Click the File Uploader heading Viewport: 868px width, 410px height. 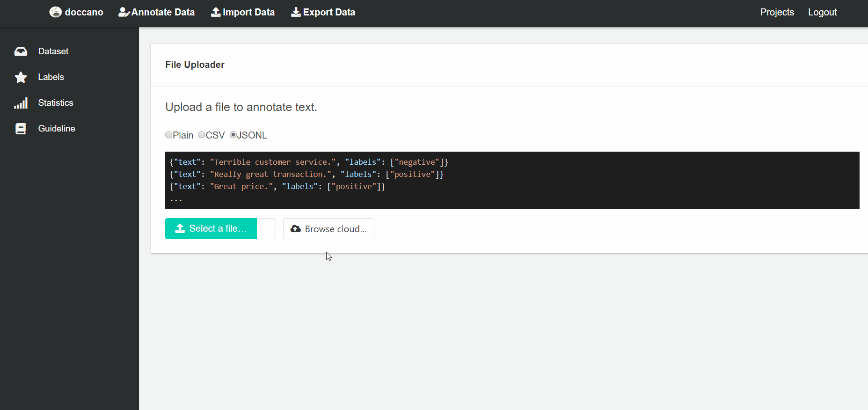pos(195,65)
